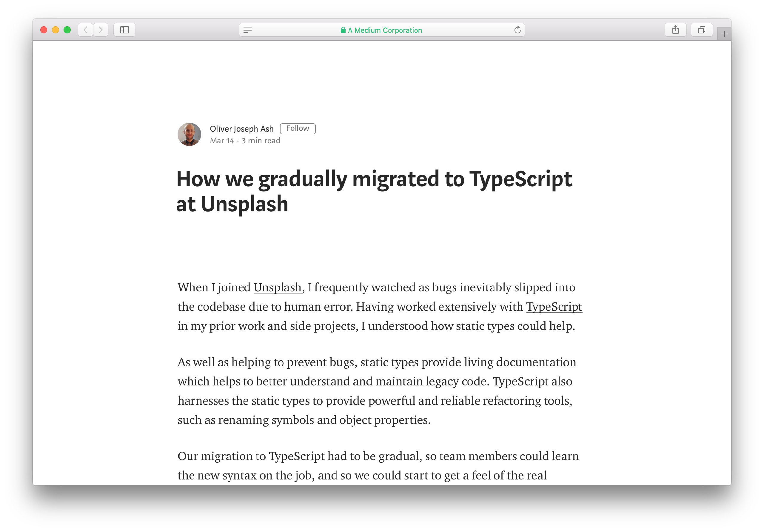
Task: Click the A Medium Corporation address field
Action: click(x=382, y=30)
